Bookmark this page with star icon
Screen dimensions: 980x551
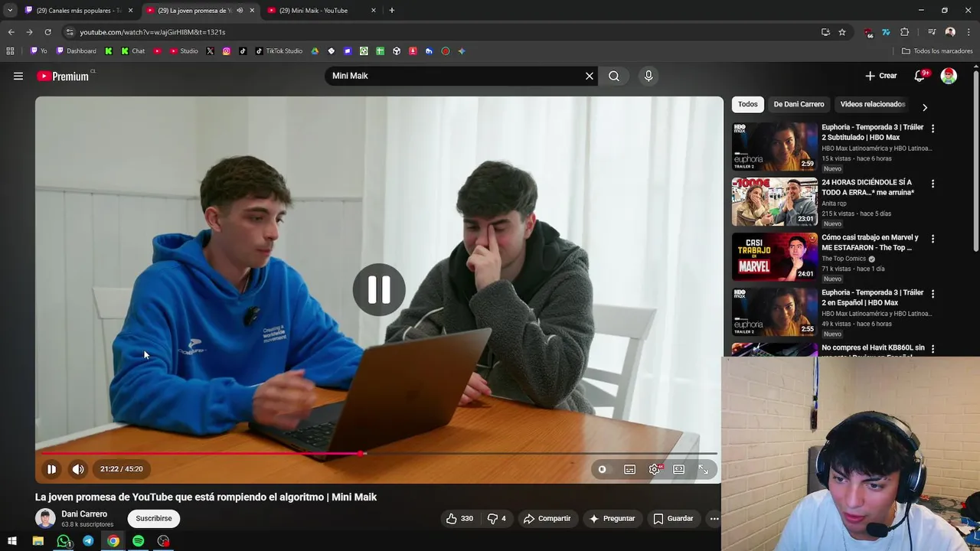[842, 32]
